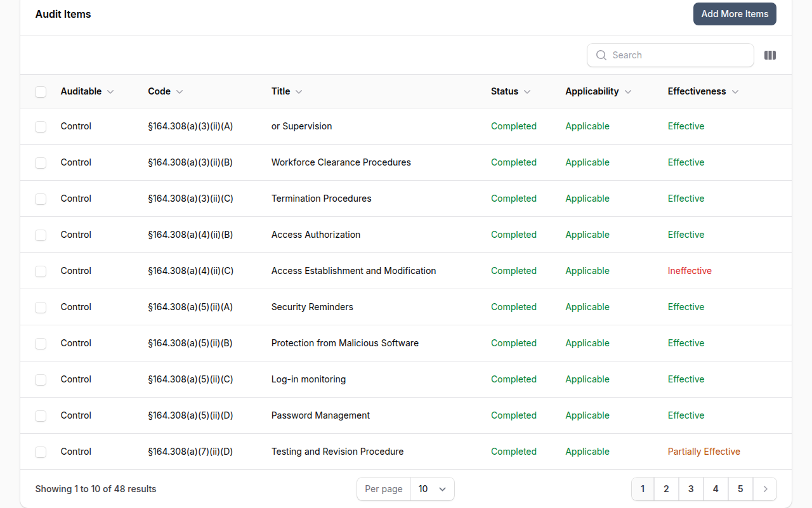Select the Add More Items button
The height and width of the screenshot is (508, 812).
click(735, 13)
